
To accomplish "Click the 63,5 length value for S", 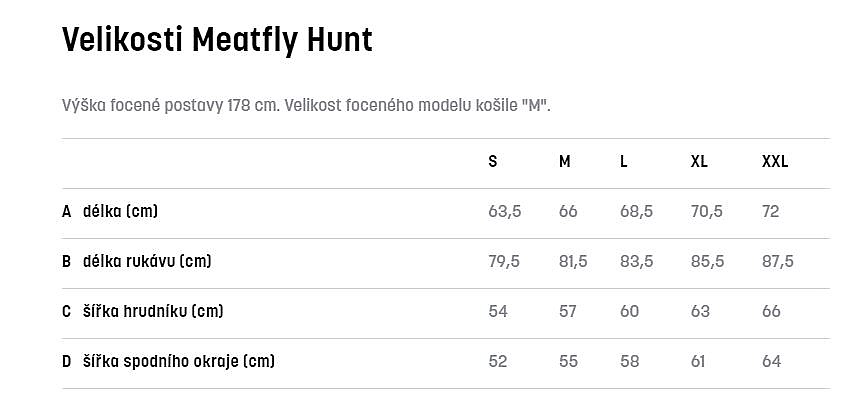I will (504, 212).
